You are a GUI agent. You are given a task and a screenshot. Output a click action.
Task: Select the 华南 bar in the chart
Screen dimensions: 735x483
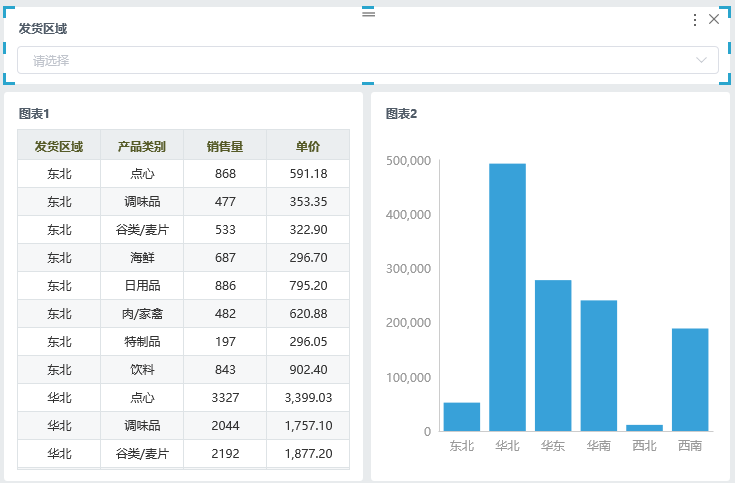[x=599, y=366]
